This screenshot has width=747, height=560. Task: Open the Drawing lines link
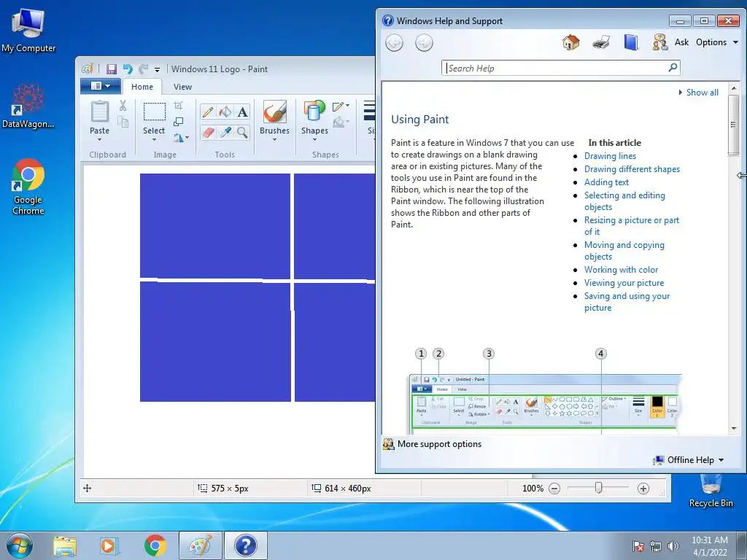[x=610, y=156]
